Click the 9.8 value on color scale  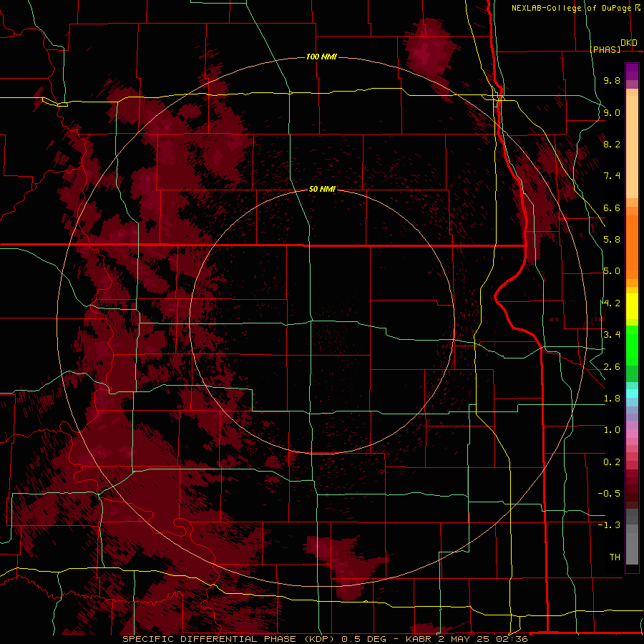pyautogui.click(x=612, y=80)
